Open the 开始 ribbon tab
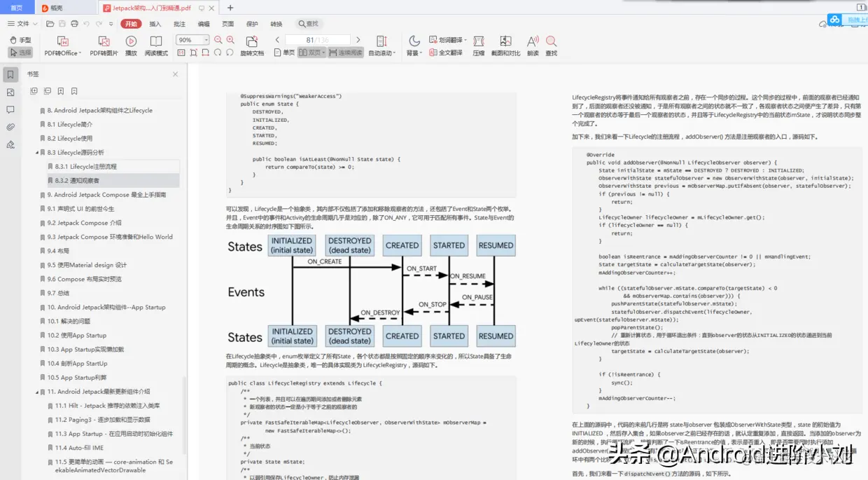 [x=131, y=23]
